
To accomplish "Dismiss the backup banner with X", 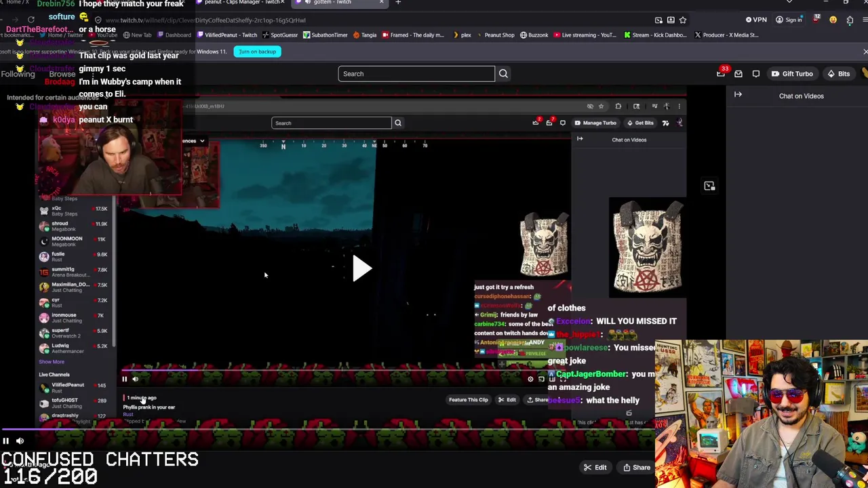I will [x=865, y=52].
